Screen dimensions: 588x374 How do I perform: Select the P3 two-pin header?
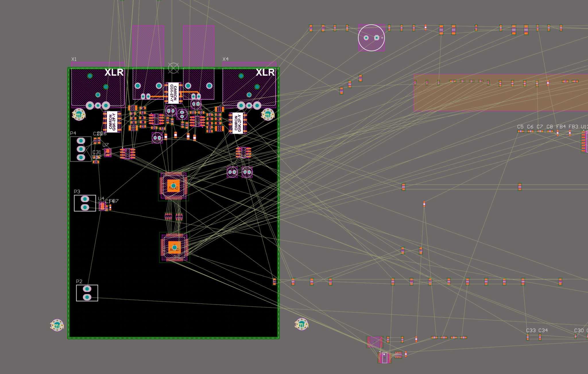click(85, 203)
